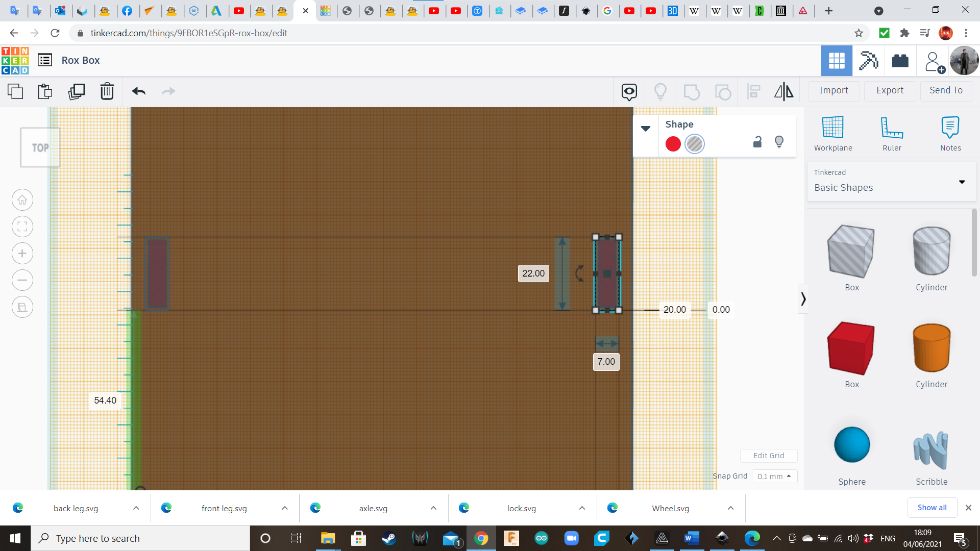Viewport: 980px width, 551px height.
Task: Collapse the Shape panel arrow
Action: [x=646, y=129]
